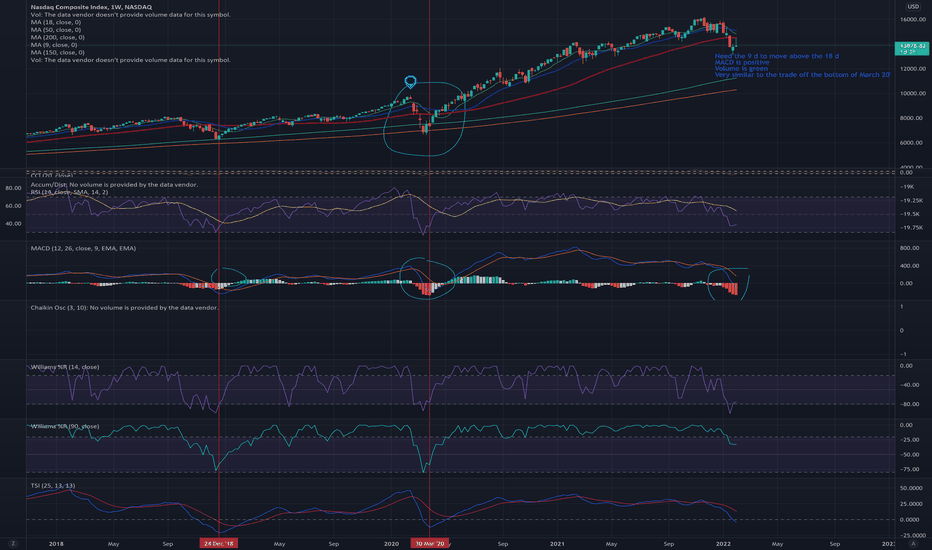Click the MACD (12, 26, close, 9, EMA, EMA) label
This screenshot has width=932, height=550.
pyautogui.click(x=83, y=249)
